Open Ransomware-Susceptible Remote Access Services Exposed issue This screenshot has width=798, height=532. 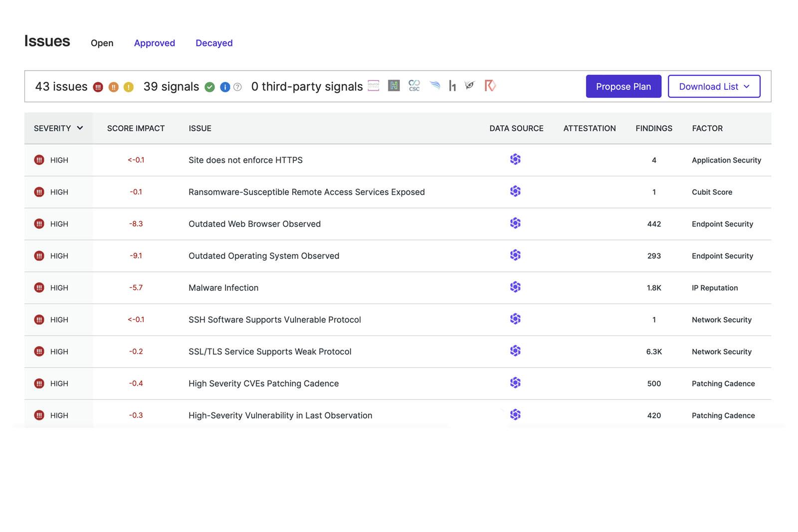tap(307, 192)
